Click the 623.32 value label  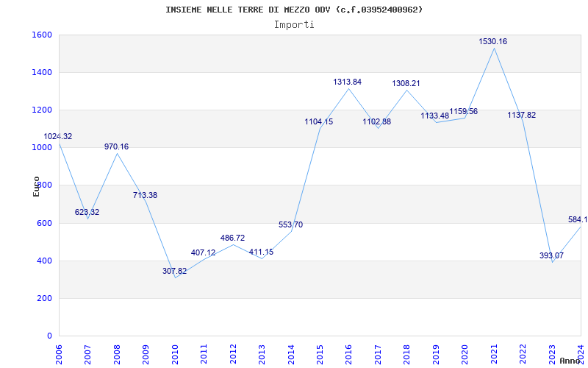point(87,212)
